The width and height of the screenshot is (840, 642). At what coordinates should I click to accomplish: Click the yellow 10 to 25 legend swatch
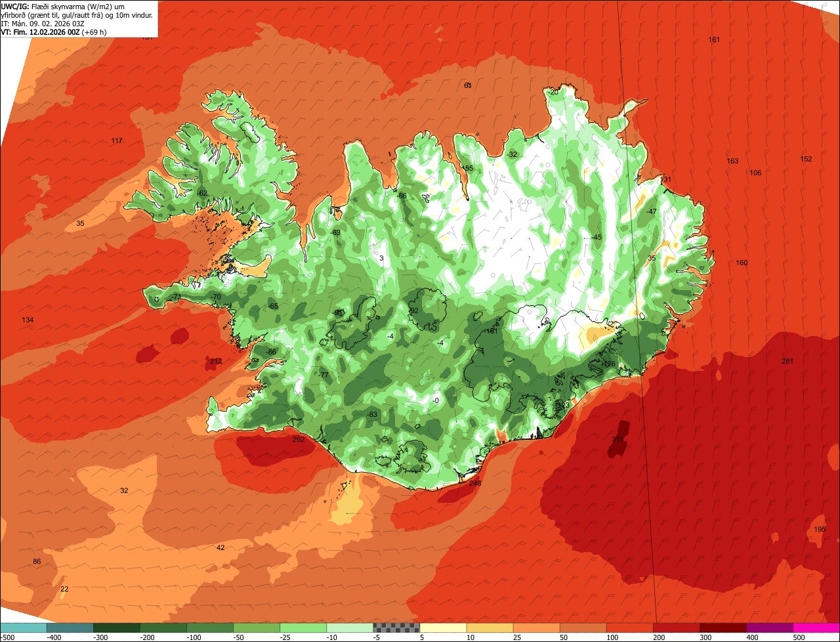point(490,628)
